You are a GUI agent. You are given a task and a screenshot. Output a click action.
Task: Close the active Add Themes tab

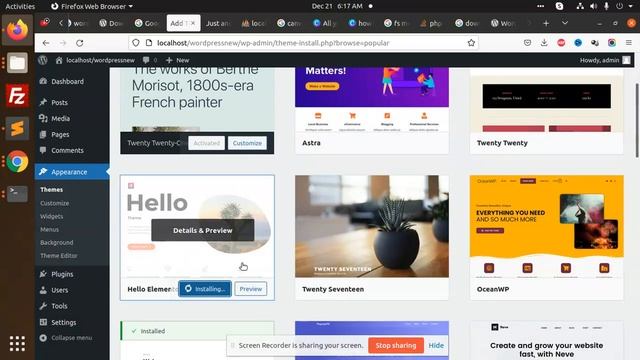point(193,23)
